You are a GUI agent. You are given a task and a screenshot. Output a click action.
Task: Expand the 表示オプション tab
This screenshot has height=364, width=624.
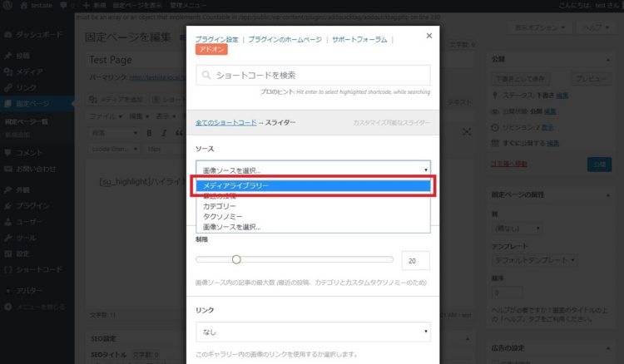537,27
